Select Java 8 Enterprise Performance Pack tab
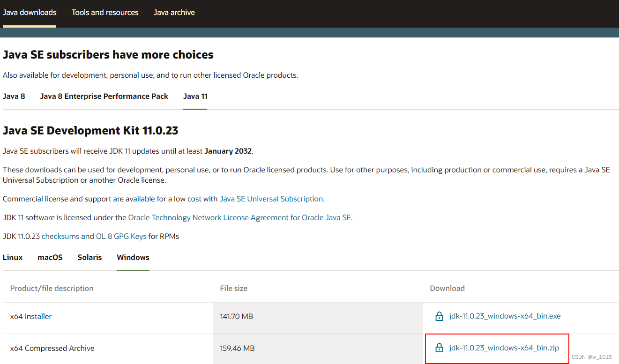Screen dimensions: 619x364 (x=104, y=97)
